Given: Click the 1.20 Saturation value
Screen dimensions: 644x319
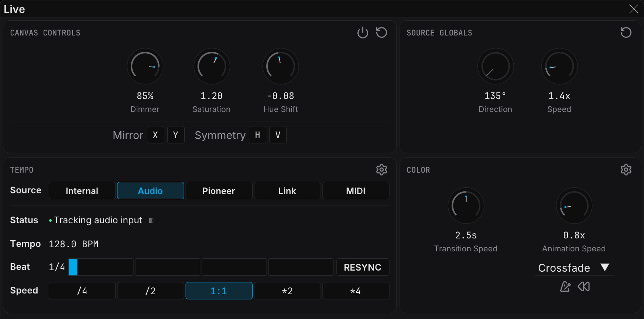Looking at the screenshot, I should 212,96.
